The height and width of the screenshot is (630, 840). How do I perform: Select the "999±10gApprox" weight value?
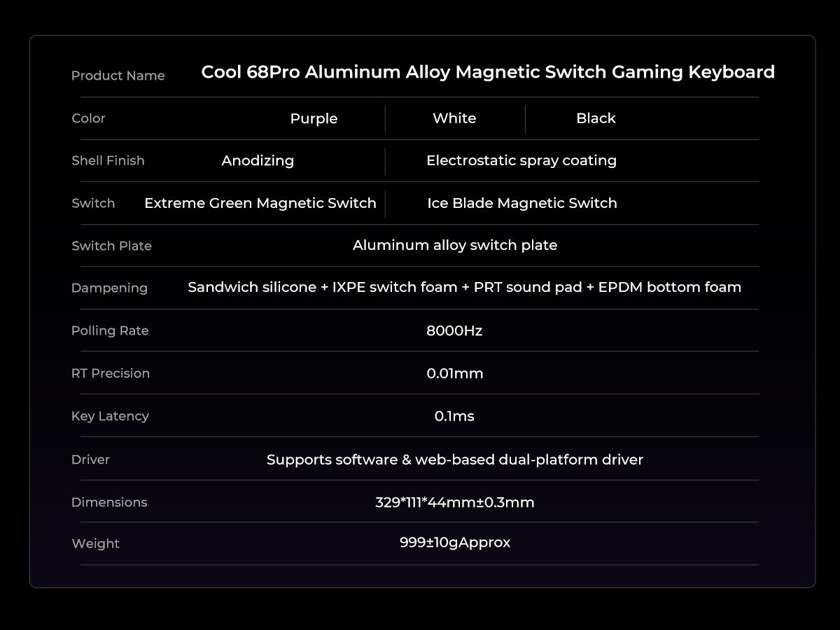pyautogui.click(x=455, y=542)
